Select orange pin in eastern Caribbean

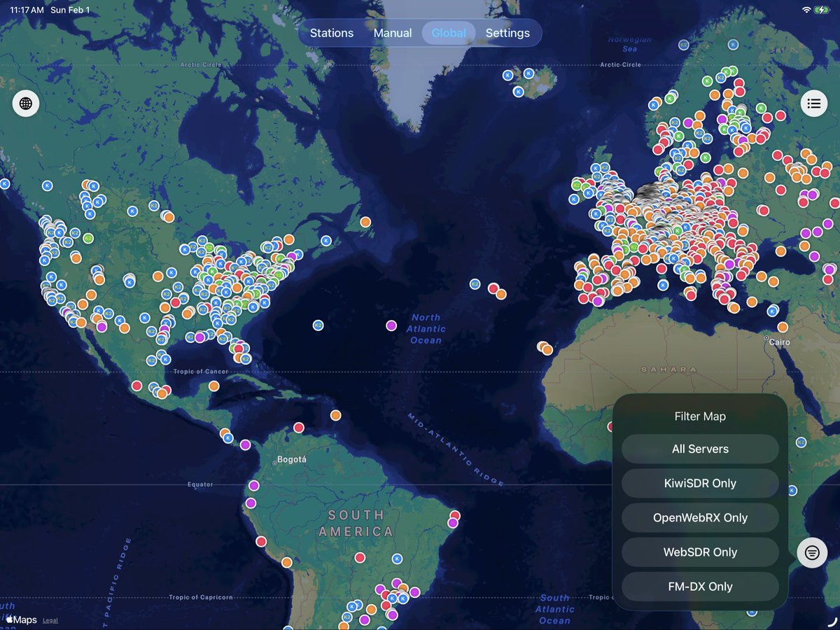(x=335, y=414)
